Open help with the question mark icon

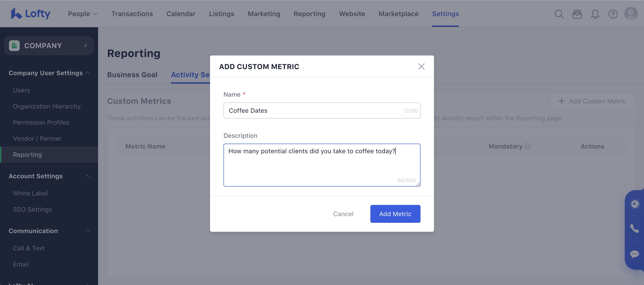pyautogui.click(x=613, y=14)
